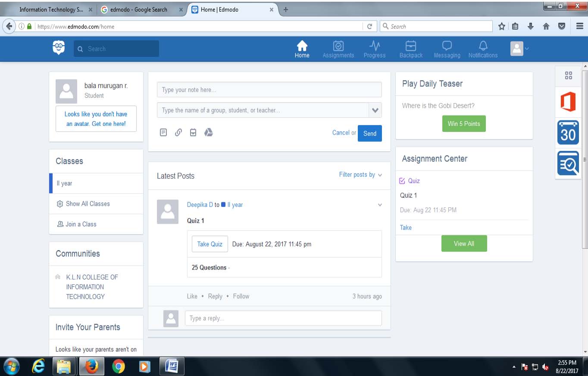Image resolution: width=588 pixels, height=376 pixels.
Task: Open the Pocket icon in Firefox toolbar
Action: [x=562, y=26]
